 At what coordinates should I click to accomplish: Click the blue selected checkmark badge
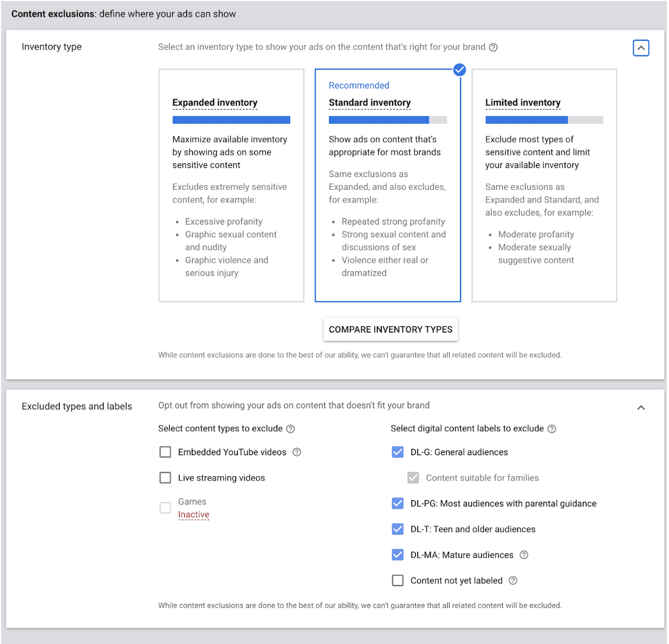[x=459, y=70]
